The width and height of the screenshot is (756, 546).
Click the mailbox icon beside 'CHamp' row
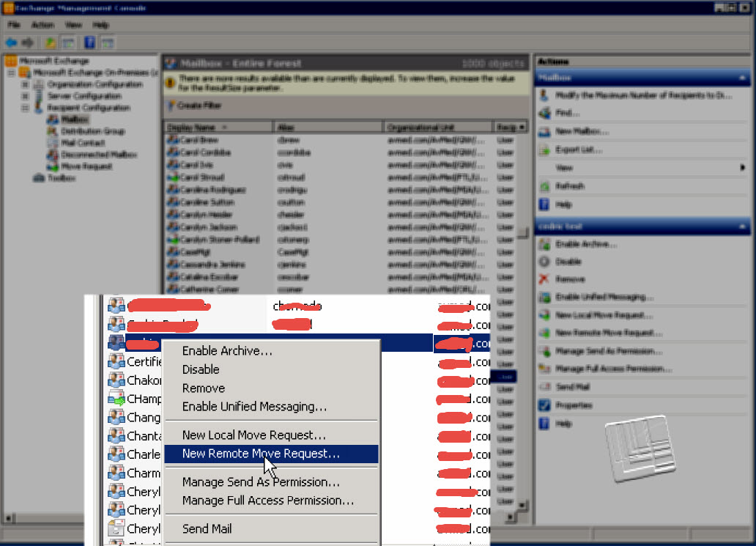click(x=116, y=399)
